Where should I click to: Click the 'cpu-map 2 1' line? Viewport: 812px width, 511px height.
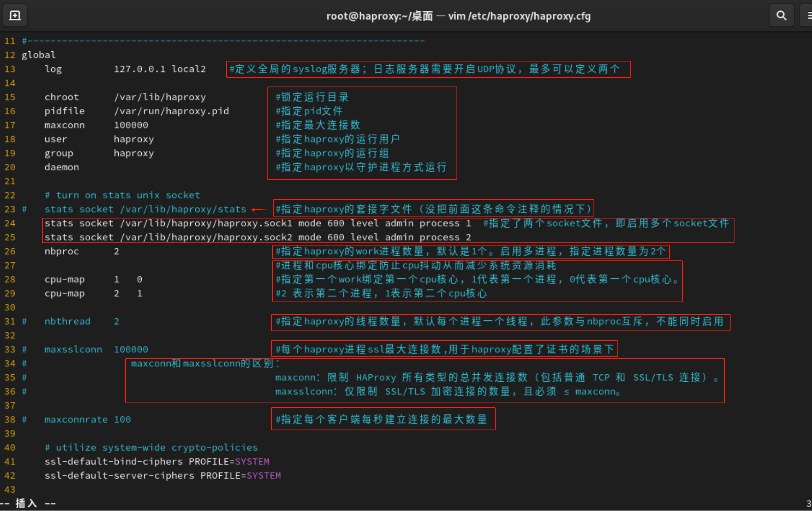[94, 294]
